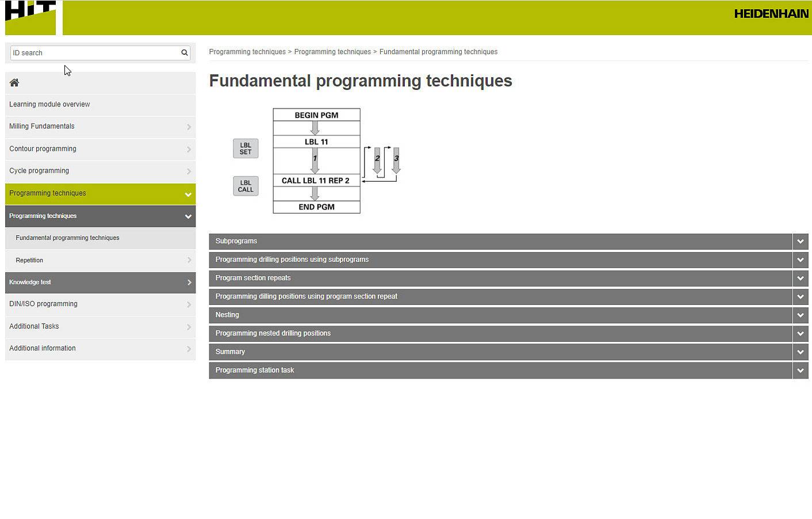Screen dimensions: 812x519
Task: Click the LBL SET key icon
Action: [246, 148]
